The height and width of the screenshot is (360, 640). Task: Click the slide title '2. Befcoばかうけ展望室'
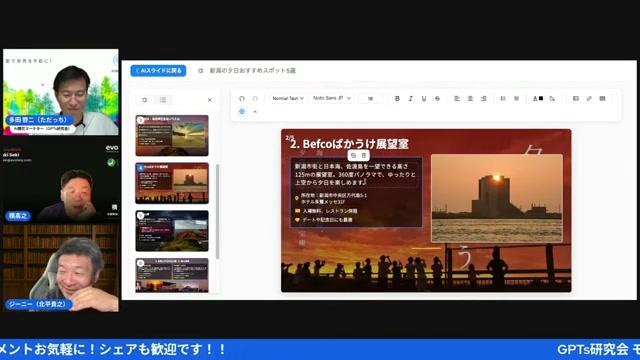[349, 144]
